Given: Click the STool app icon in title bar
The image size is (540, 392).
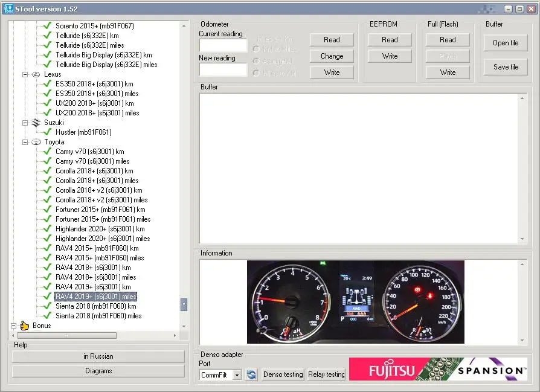Looking at the screenshot, I should pos(8,9).
